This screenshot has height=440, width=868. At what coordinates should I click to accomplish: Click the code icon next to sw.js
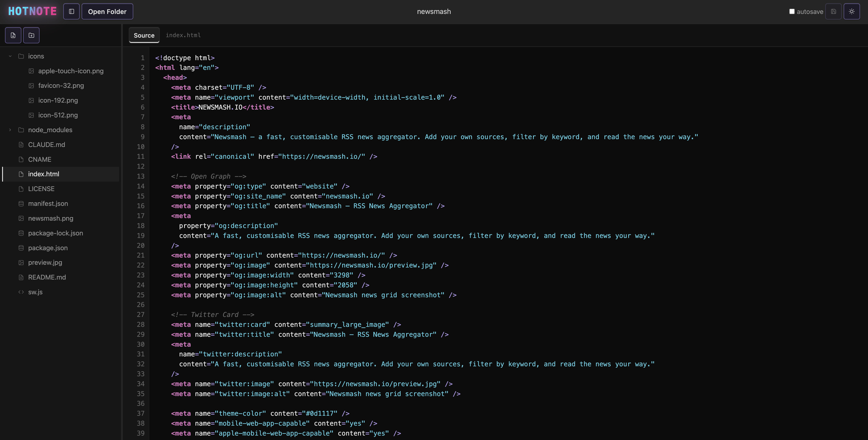(21, 292)
